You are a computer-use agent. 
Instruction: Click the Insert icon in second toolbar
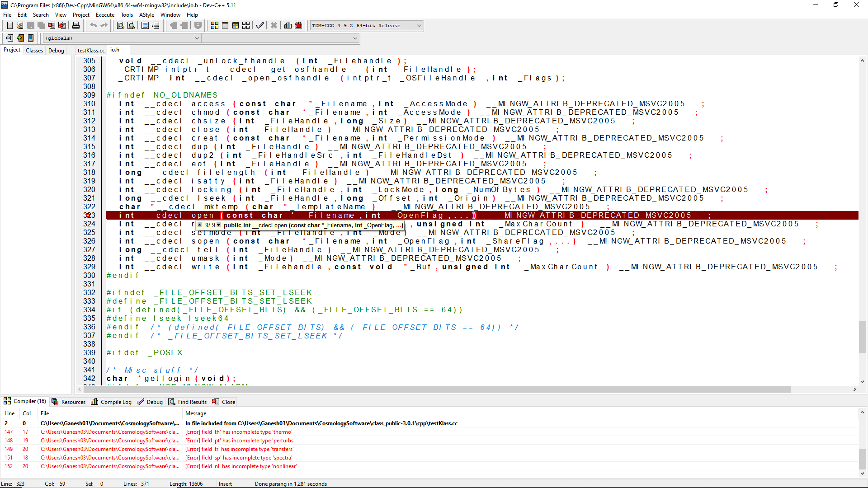(9, 38)
